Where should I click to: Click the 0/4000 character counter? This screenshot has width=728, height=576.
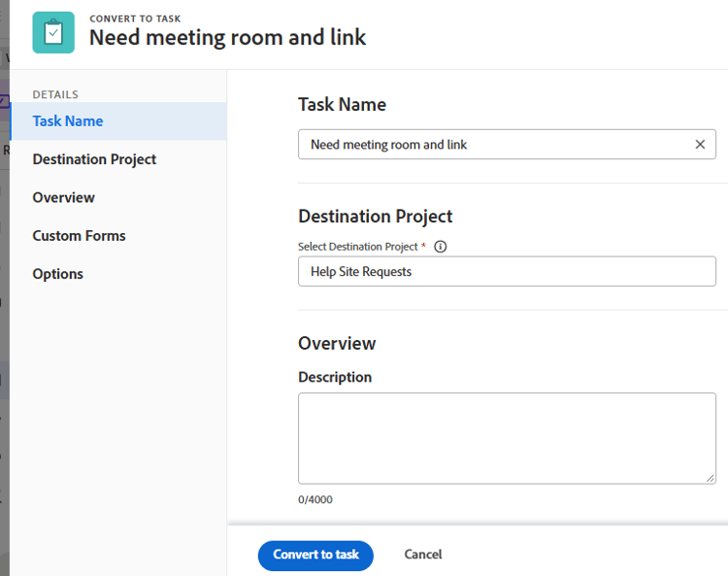click(315, 500)
